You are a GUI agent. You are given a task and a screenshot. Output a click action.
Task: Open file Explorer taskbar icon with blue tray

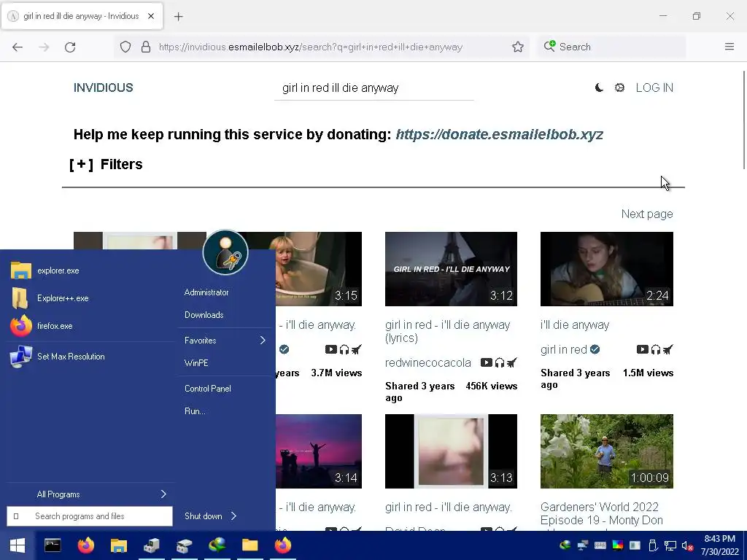point(119,545)
